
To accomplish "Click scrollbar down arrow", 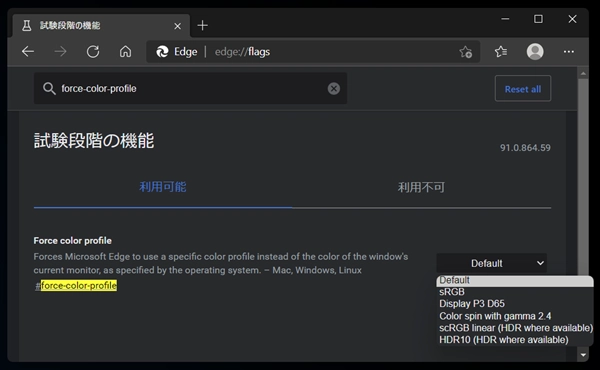I will [583, 355].
